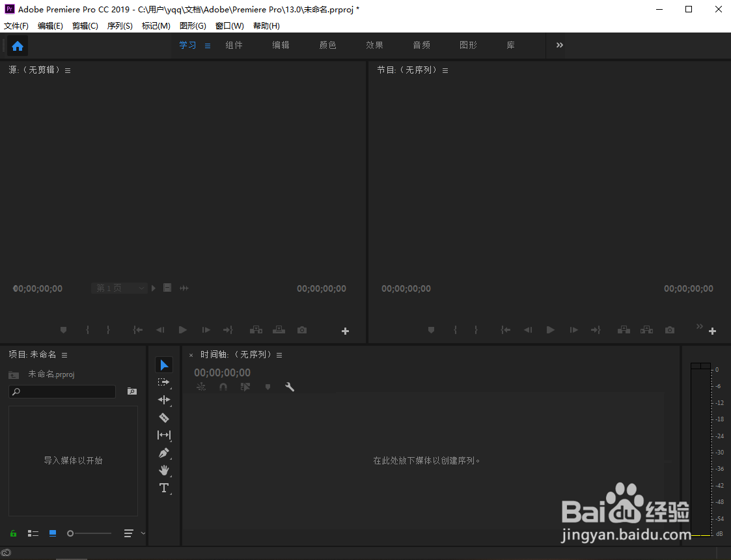Step forward one frame in source monitor
This screenshot has height=560, width=731.
pos(206,330)
